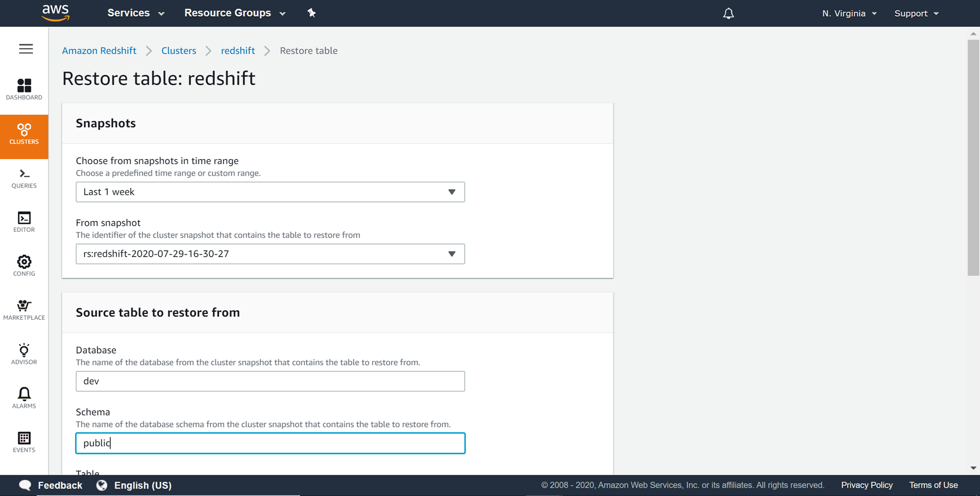
Task: Click the Database name input field
Action: coord(270,381)
